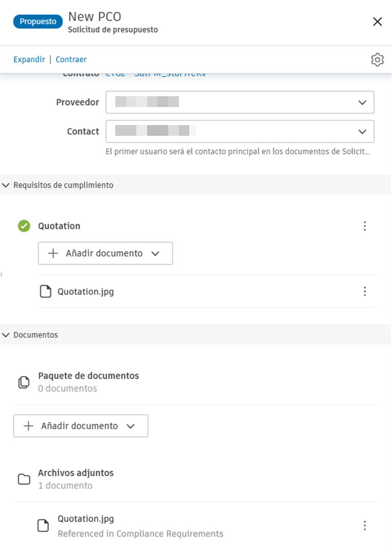
Task: Collapse the Requisitos de cumplimiento section
Action: (6, 185)
